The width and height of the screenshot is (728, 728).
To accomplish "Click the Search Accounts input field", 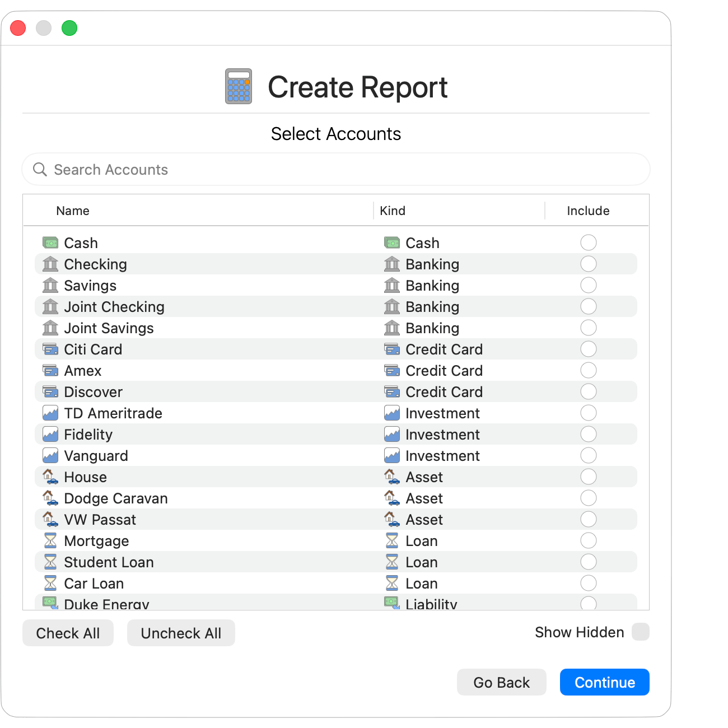I will tap(224, 169).
